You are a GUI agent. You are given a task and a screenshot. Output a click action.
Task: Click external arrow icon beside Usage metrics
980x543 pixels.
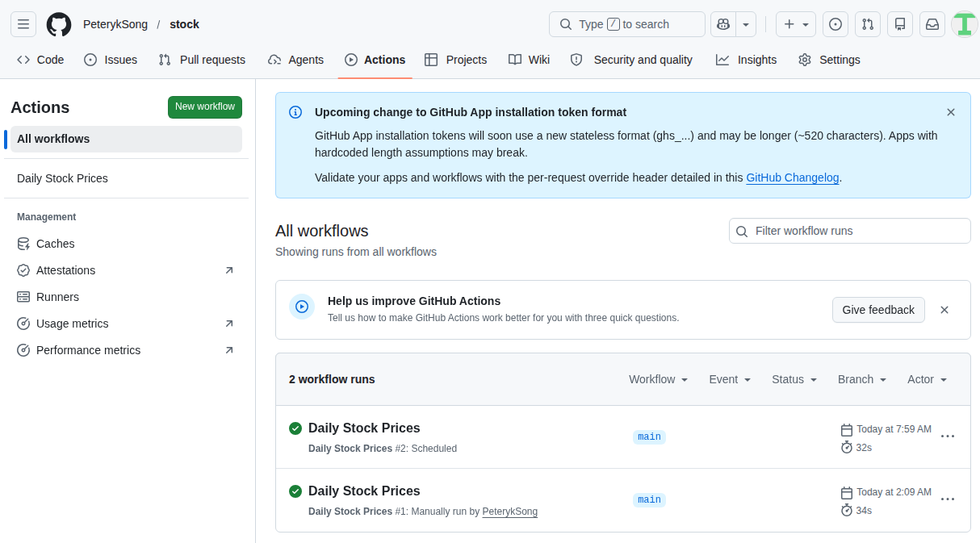(x=229, y=324)
